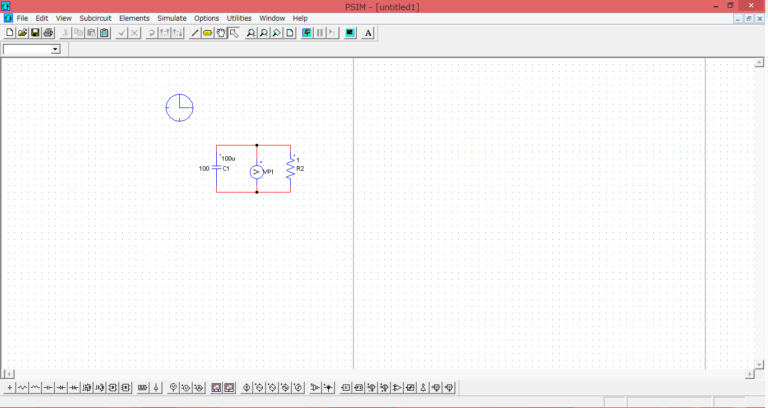
Task: Select the Wire drawing tool (pencil icon)
Action: [x=194, y=33]
